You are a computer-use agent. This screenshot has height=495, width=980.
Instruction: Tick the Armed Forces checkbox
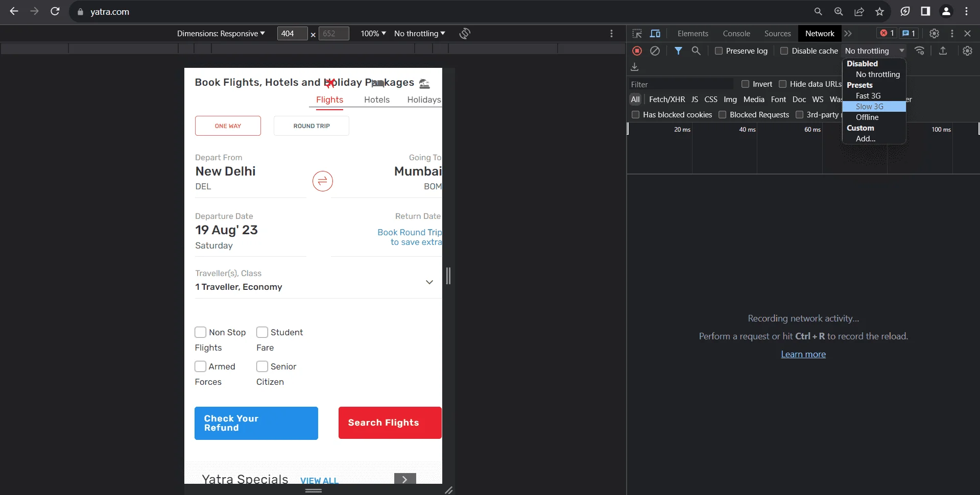tap(200, 366)
